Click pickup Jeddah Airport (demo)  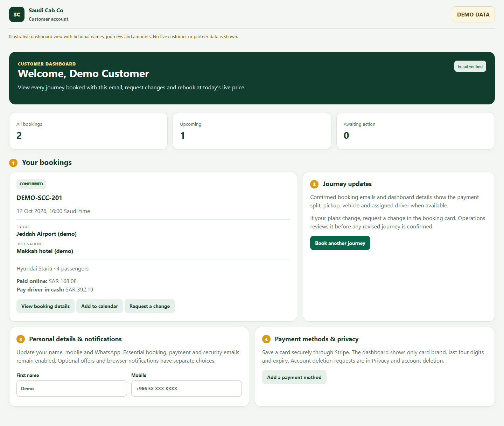[x=47, y=234]
